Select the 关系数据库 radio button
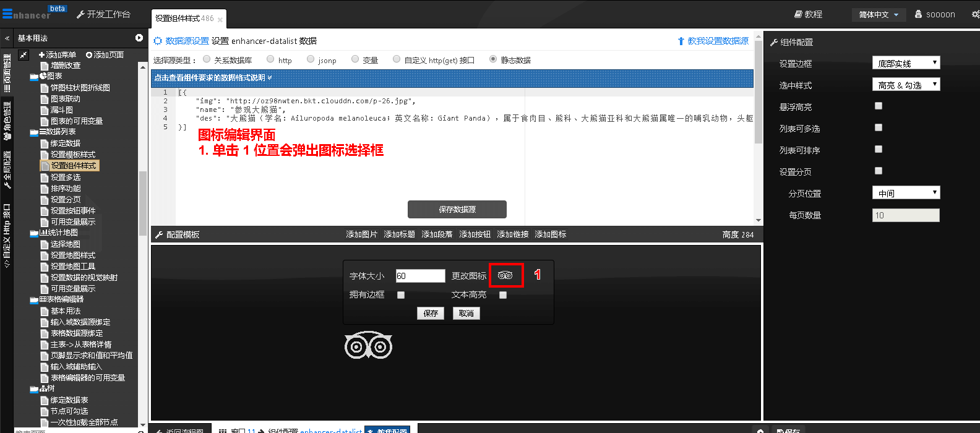Screen dimensions: 980x433 207,59
